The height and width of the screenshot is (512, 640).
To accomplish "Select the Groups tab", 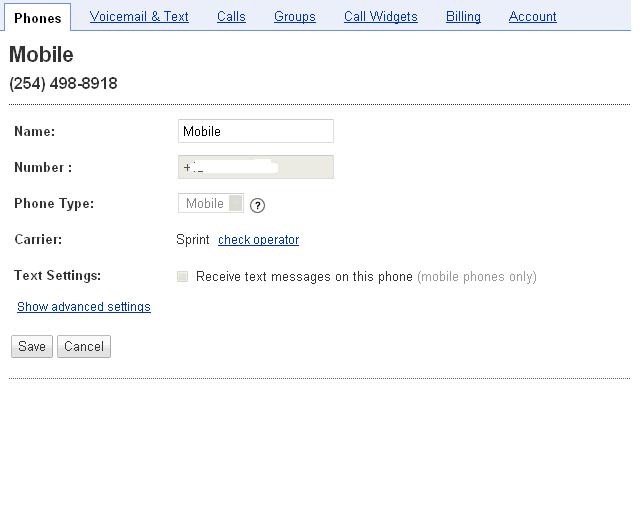I will (295, 17).
